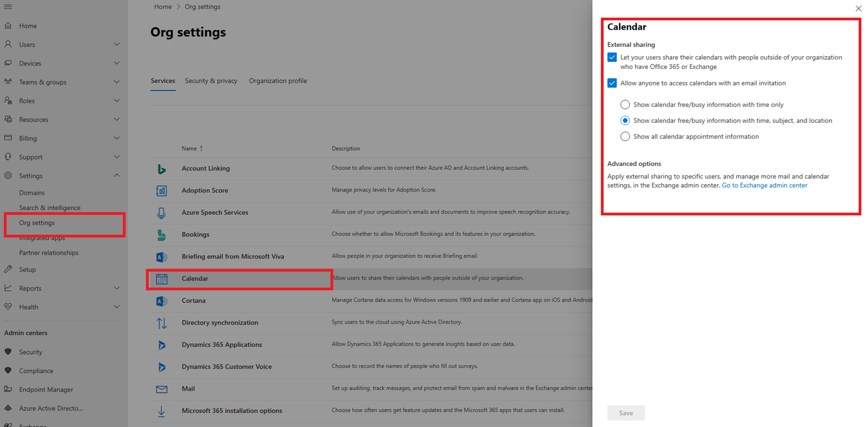Click the Settings gear icon
The height and width of the screenshot is (427, 868).
click(x=8, y=175)
